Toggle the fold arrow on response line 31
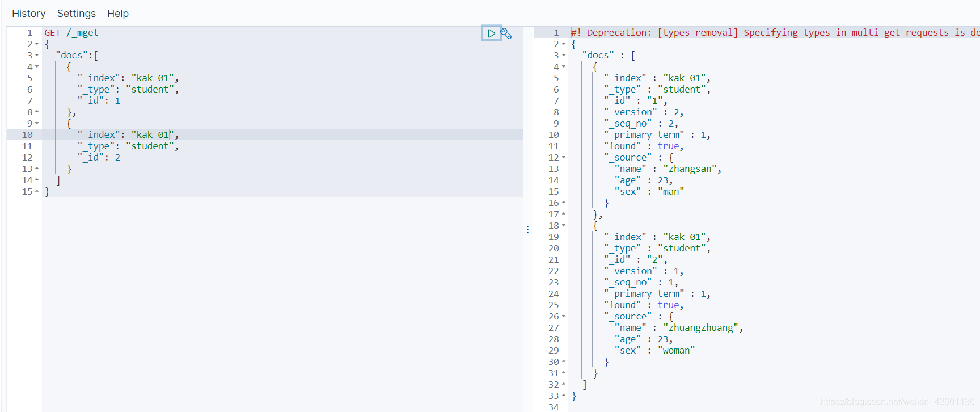Image resolution: width=980 pixels, height=412 pixels. tap(564, 373)
